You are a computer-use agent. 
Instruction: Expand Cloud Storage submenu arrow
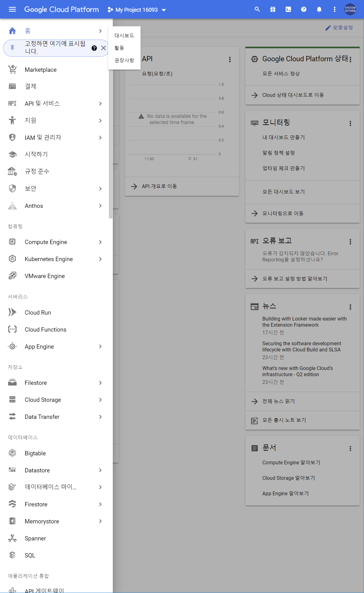pos(100,400)
